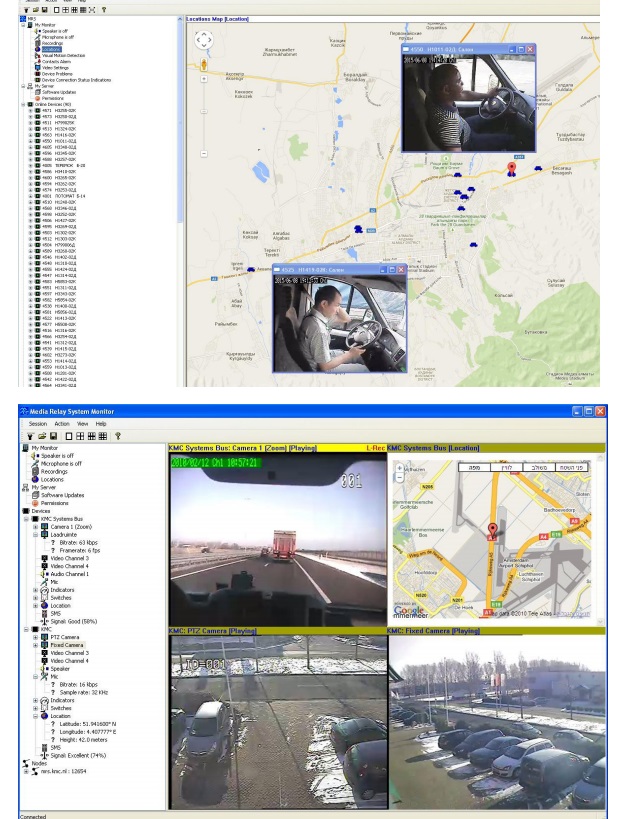Select Software Updates under My Server
The height and width of the screenshot is (819, 623).
tap(61, 495)
